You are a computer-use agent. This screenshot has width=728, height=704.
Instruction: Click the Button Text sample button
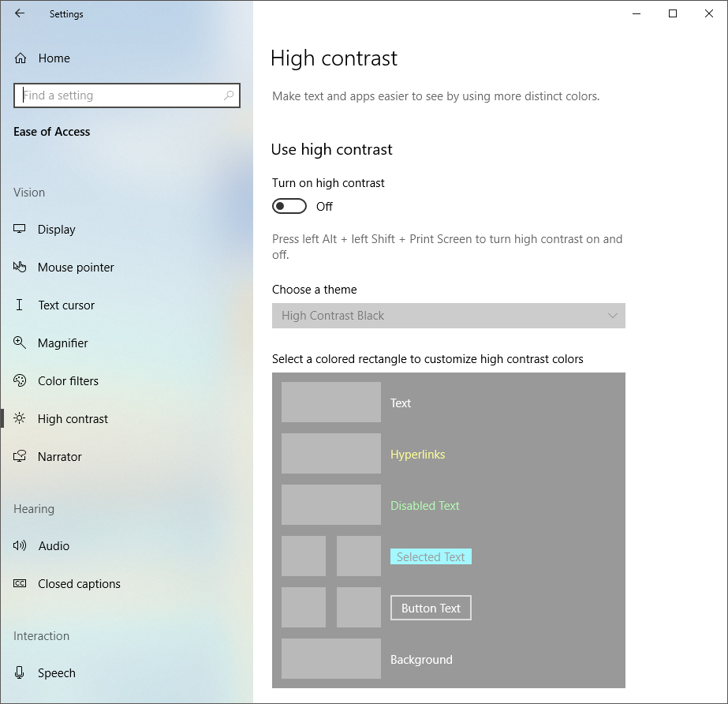431,608
